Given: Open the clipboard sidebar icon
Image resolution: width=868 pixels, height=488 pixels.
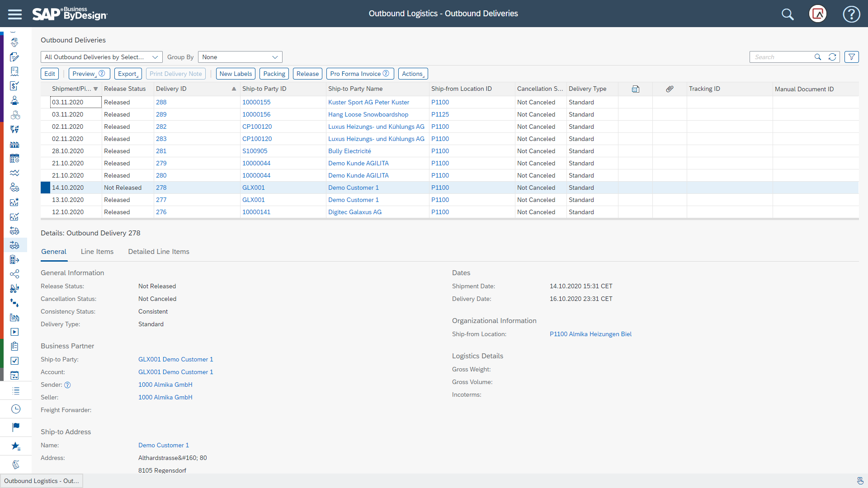Looking at the screenshot, I should tap(14, 346).
